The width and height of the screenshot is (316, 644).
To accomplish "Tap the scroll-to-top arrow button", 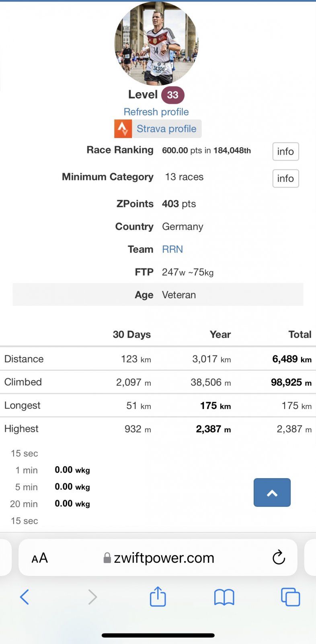I will click(272, 493).
